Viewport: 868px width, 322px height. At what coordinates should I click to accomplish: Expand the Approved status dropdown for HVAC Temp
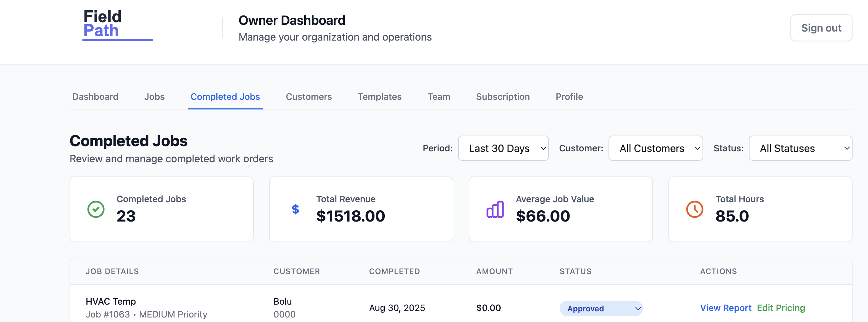click(601, 308)
